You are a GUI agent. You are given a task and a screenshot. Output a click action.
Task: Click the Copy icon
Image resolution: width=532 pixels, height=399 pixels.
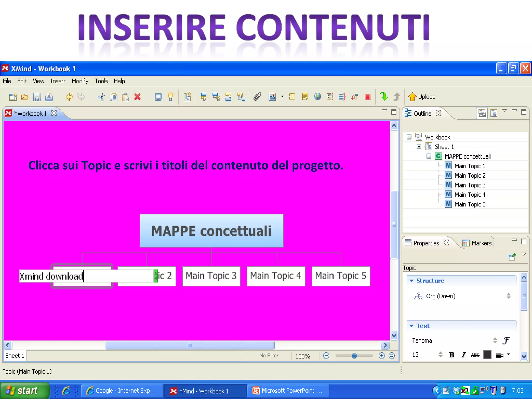point(113,97)
